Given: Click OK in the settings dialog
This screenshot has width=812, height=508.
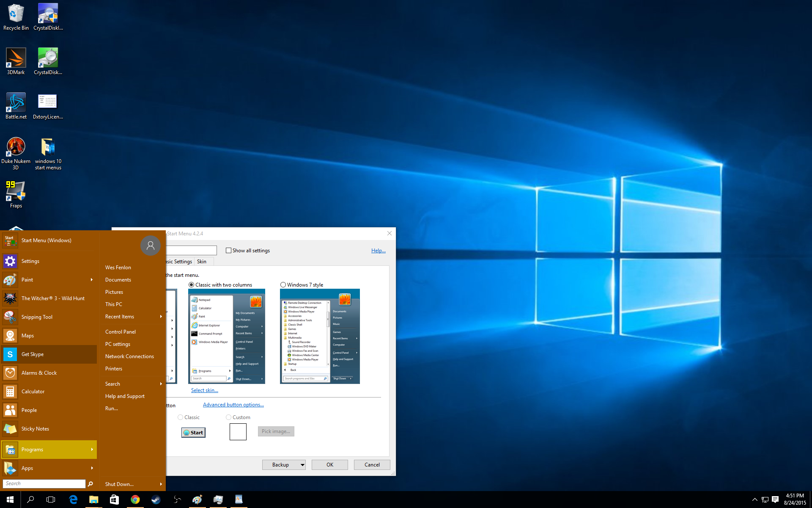Looking at the screenshot, I should [x=330, y=465].
